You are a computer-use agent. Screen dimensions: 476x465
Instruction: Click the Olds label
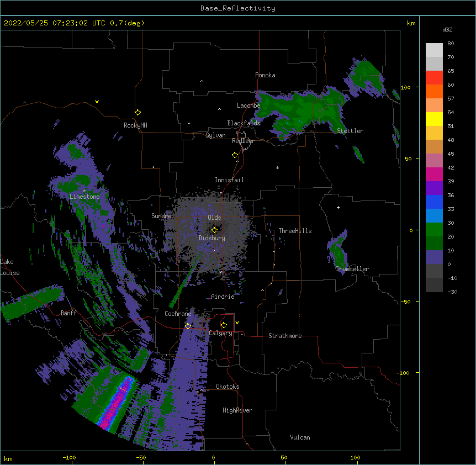coord(214,218)
